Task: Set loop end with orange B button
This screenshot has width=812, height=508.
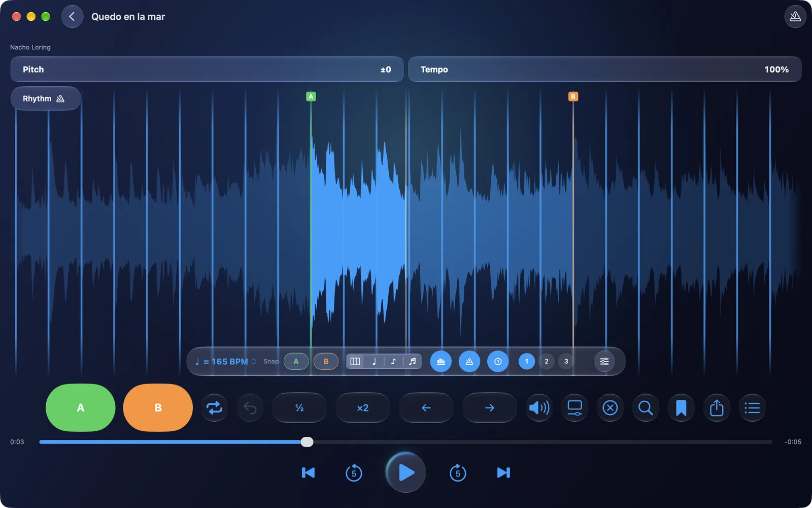Action: (x=158, y=407)
